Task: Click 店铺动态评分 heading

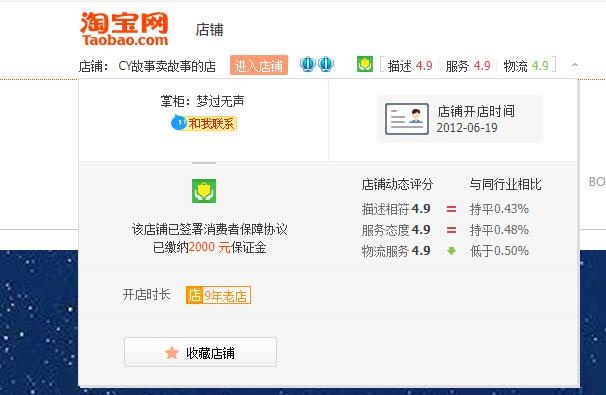Action: tap(397, 184)
